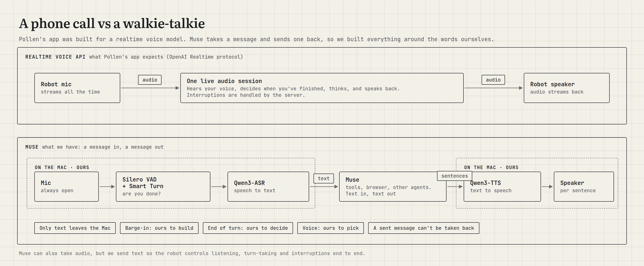Click the 'audio' label after Robot mic
The width and height of the screenshot is (644, 266).
(x=150, y=80)
